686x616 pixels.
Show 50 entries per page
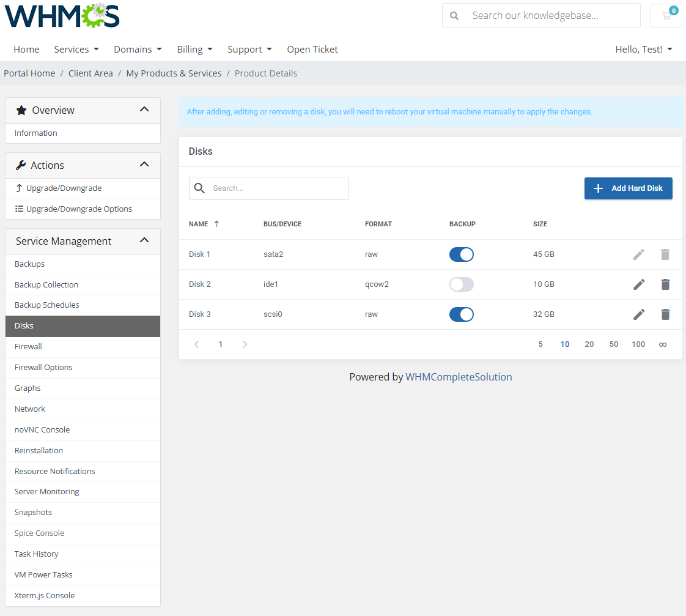point(614,344)
